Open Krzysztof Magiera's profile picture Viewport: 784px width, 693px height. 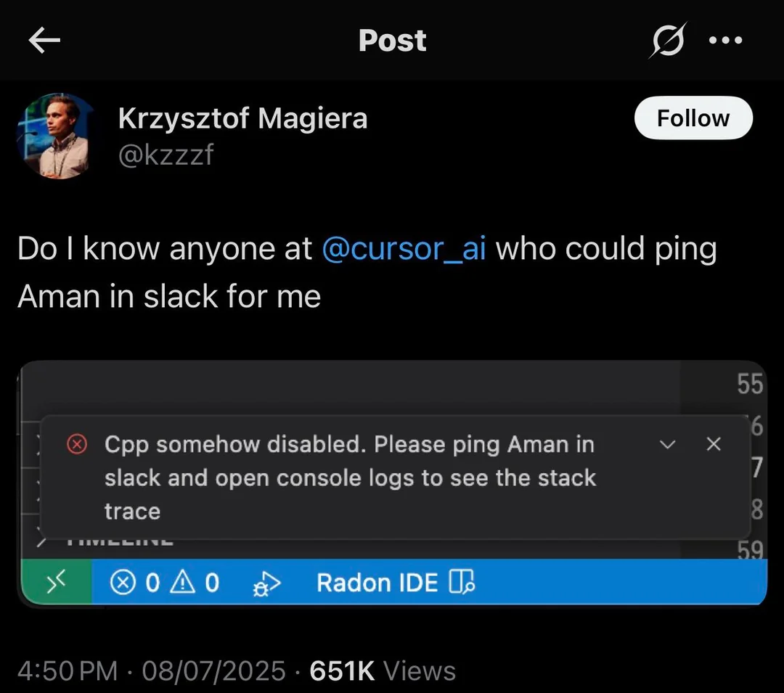pos(57,136)
